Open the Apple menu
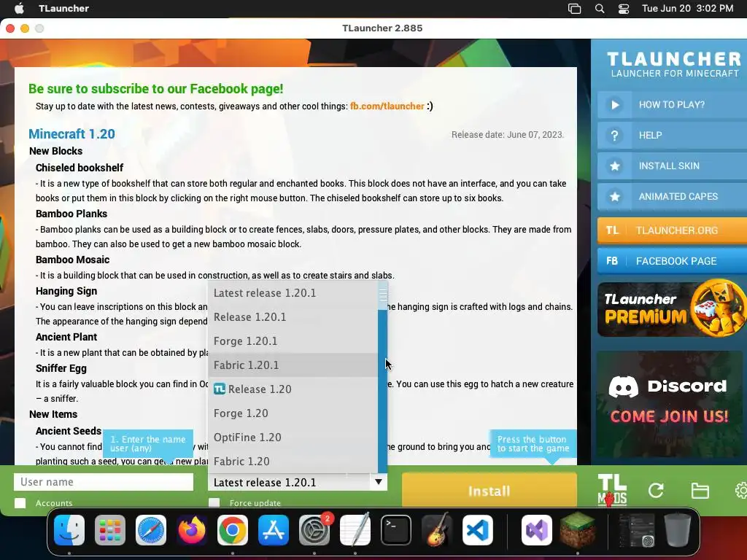Viewport: 747px width, 560px height. tap(19, 9)
